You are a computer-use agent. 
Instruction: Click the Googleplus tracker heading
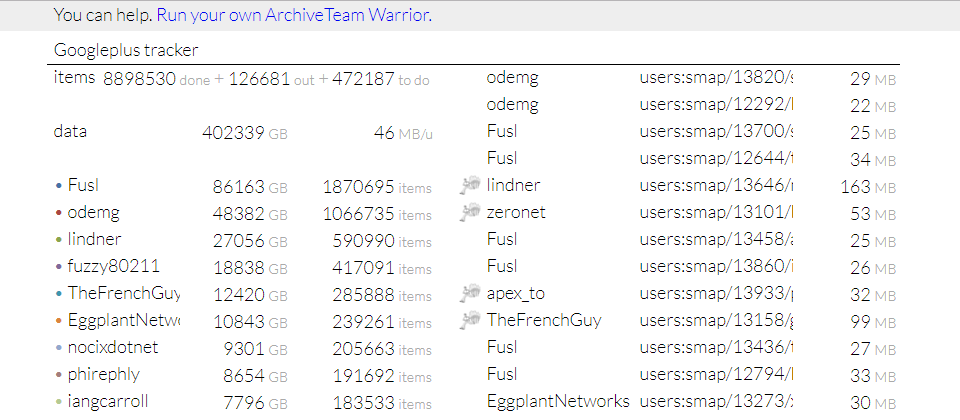[x=126, y=50]
